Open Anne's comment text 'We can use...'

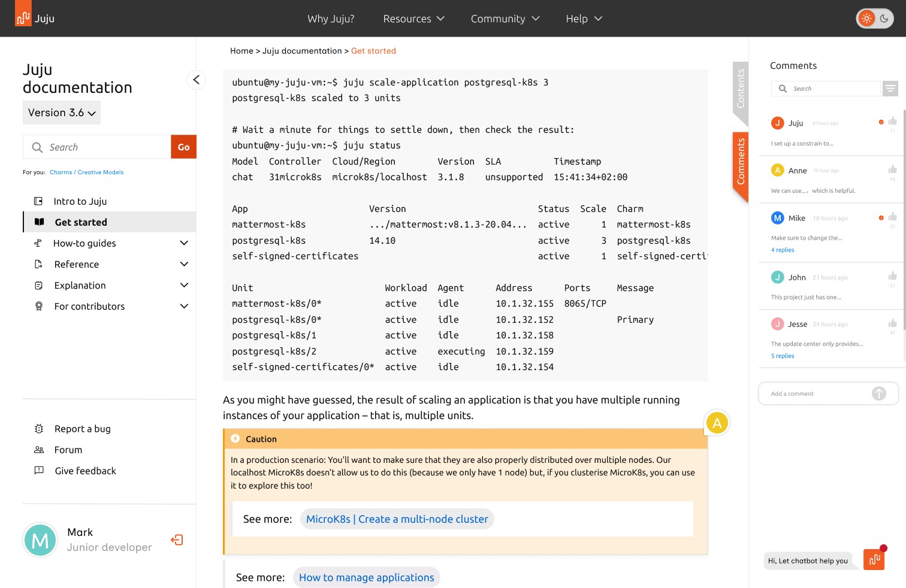coord(813,191)
